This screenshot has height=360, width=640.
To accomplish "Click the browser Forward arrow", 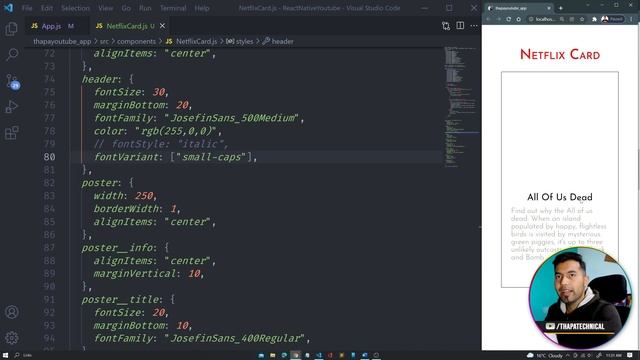I will [498, 19].
